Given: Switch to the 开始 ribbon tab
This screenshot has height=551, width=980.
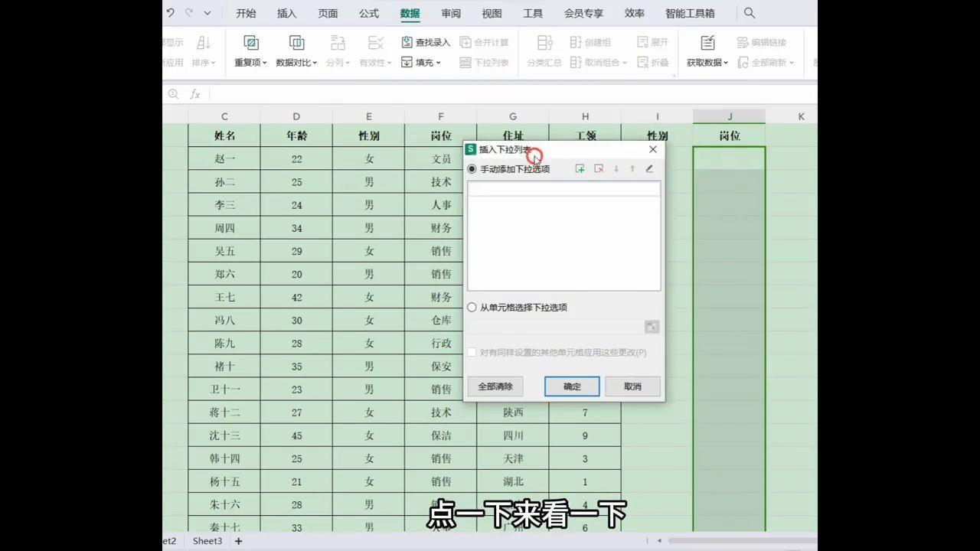Looking at the screenshot, I should (246, 13).
